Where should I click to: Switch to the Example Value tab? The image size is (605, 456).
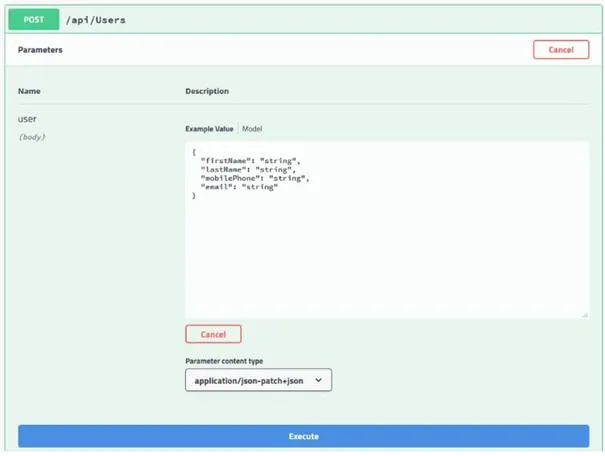(209, 129)
